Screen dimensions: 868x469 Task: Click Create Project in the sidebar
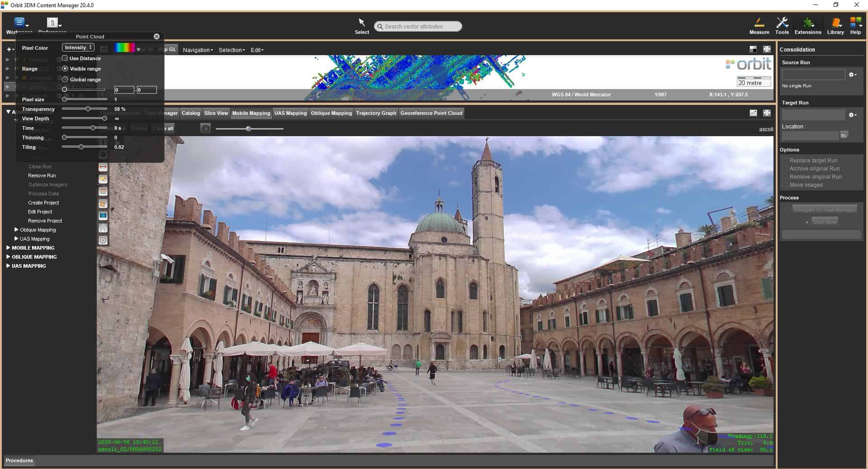point(43,203)
